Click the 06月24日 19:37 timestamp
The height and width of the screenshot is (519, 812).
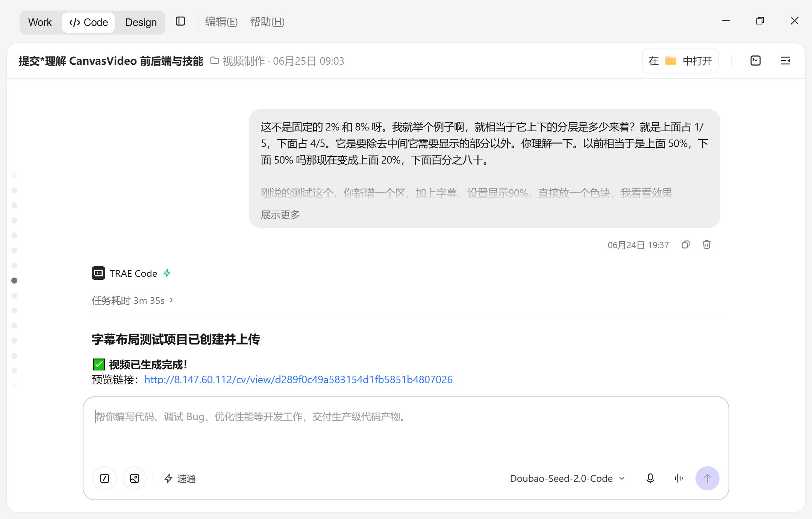pyautogui.click(x=638, y=245)
